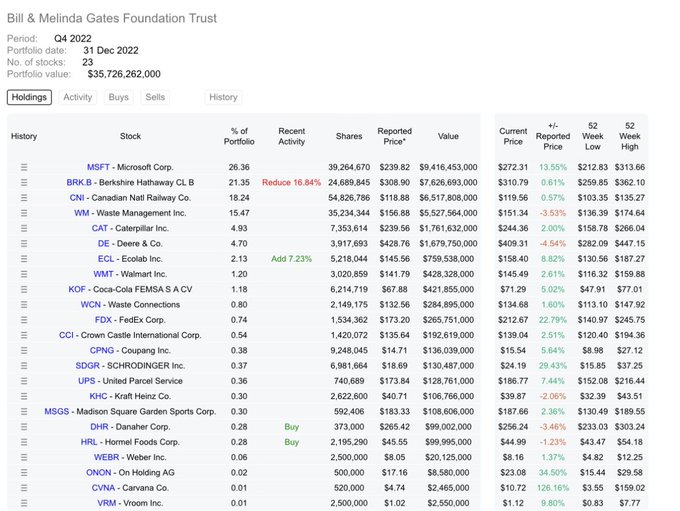
Task: Follow the CNI ticker link
Action: pos(77,197)
